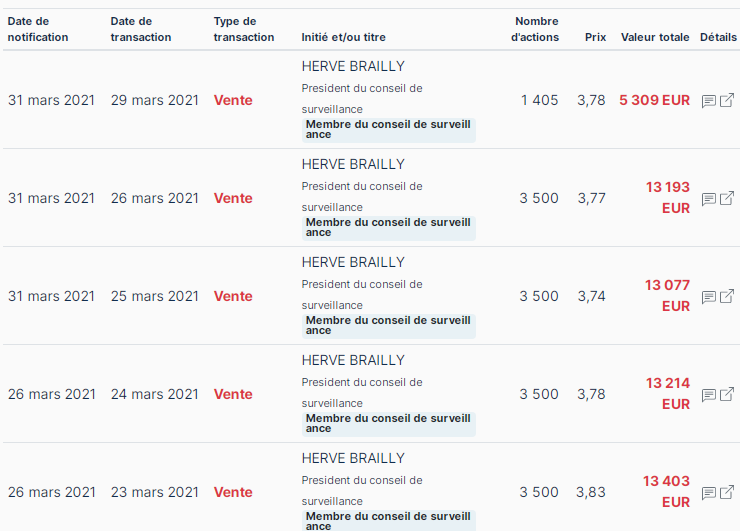View comment icon for 23 mars 2021 transaction
Screen dimensions: 740x531
click(708, 493)
